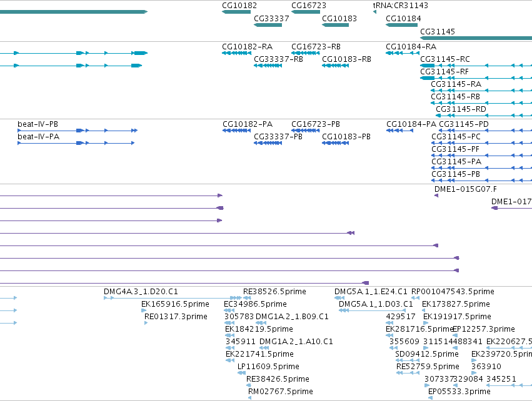Select protein label "CG31145-PB"
Image resolution: width=532 pixels, height=401 pixels.
456,174
